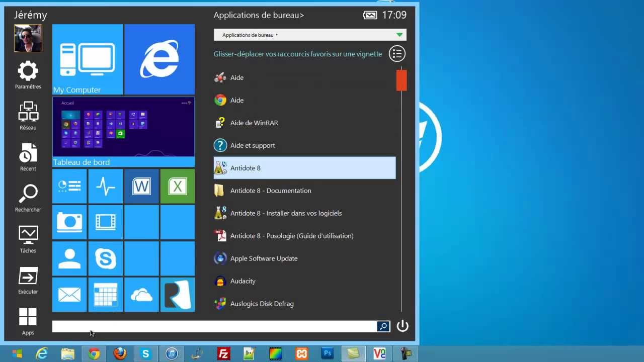Click the Windows Start button in taskbar
The width and height of the screenshot is (644, 362).
(17, 354)
